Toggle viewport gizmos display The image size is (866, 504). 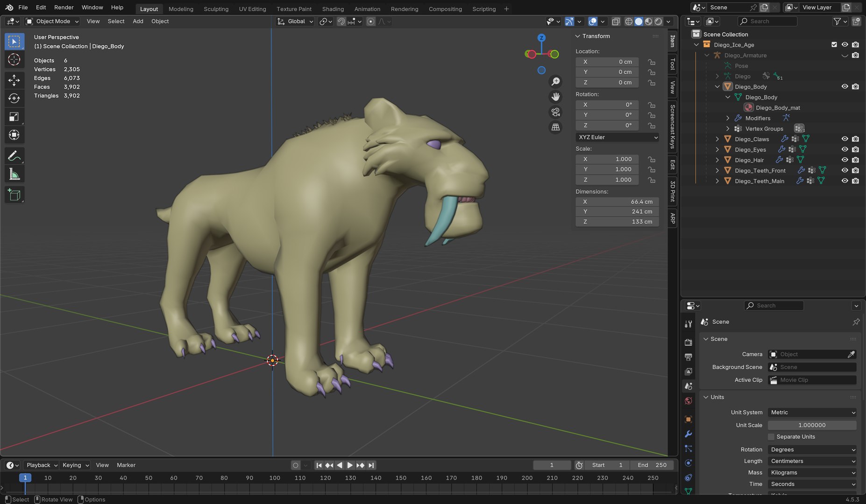pos(569,21)
